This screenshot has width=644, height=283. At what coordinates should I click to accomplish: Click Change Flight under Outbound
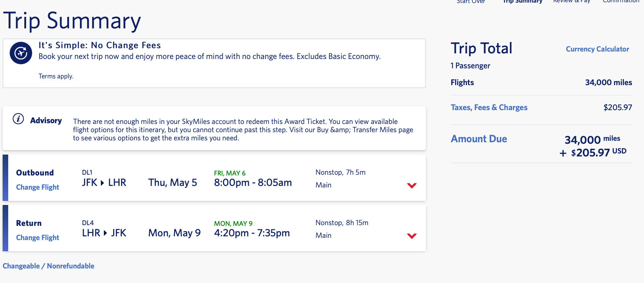pyautogui.click(x=37, y=187)
